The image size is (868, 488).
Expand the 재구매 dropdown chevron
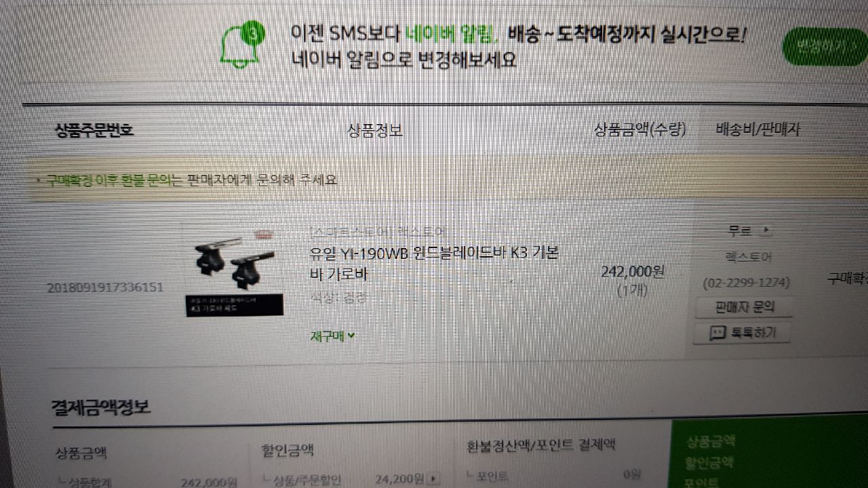[x=351, y=335]
